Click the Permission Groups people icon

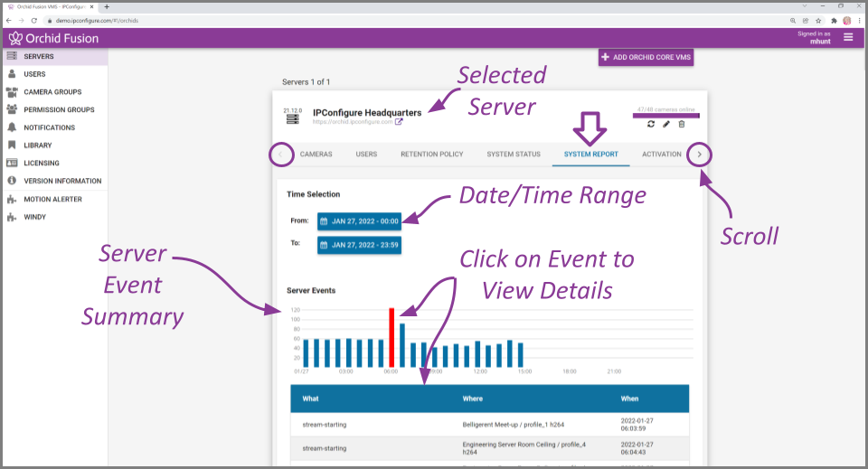point(12,109)
